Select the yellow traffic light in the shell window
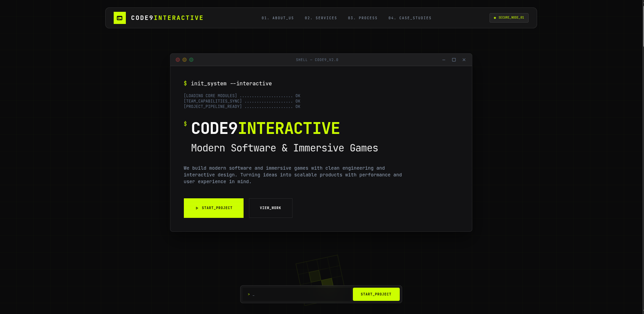 tap(185, 60)
